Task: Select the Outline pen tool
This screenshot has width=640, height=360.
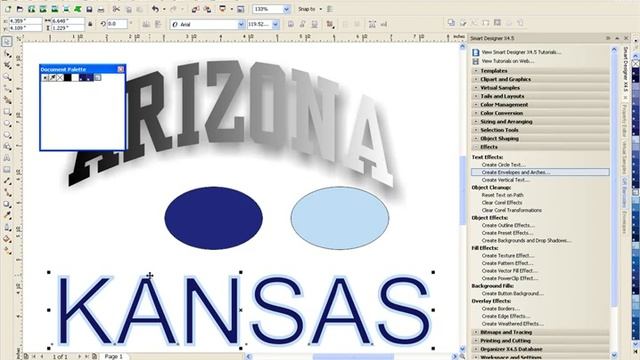Action: pyautogui.click(x=7, y=227)
